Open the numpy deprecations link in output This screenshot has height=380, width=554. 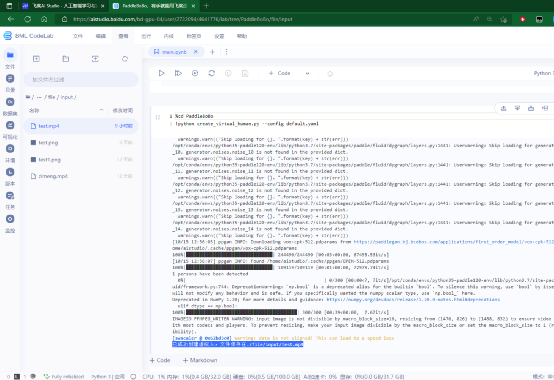pos(413,299)
